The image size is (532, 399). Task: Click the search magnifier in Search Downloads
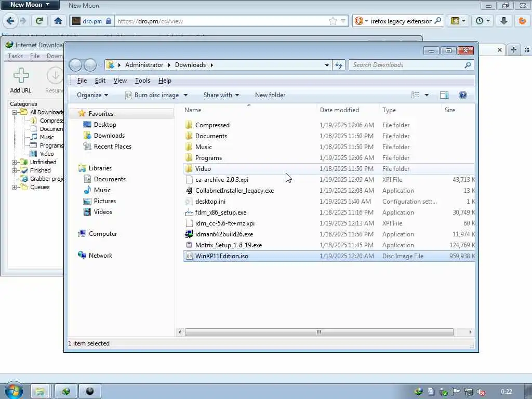tap(468, 65)
